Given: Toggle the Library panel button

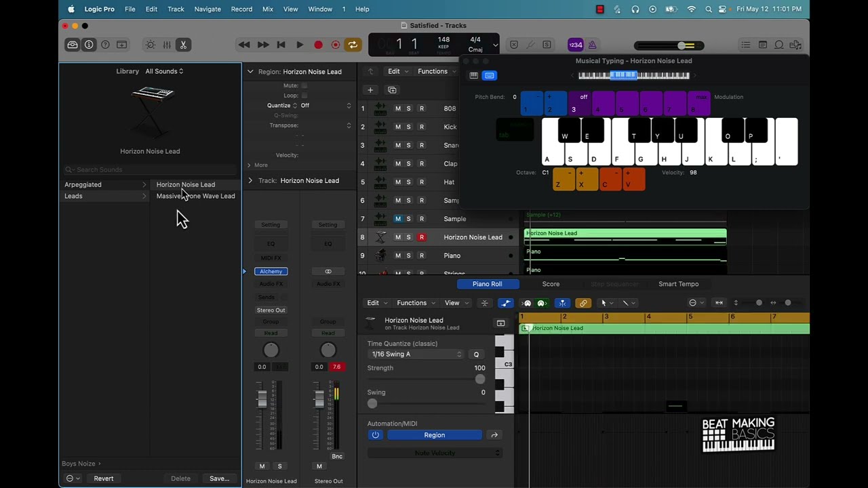Looking at the screenshot, I should [x=73, y=45].
